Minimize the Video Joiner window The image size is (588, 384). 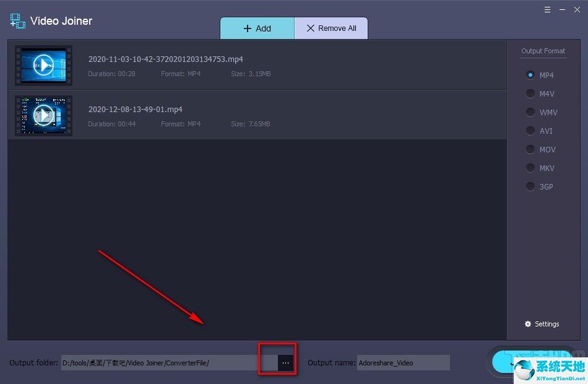coord(563,10)
